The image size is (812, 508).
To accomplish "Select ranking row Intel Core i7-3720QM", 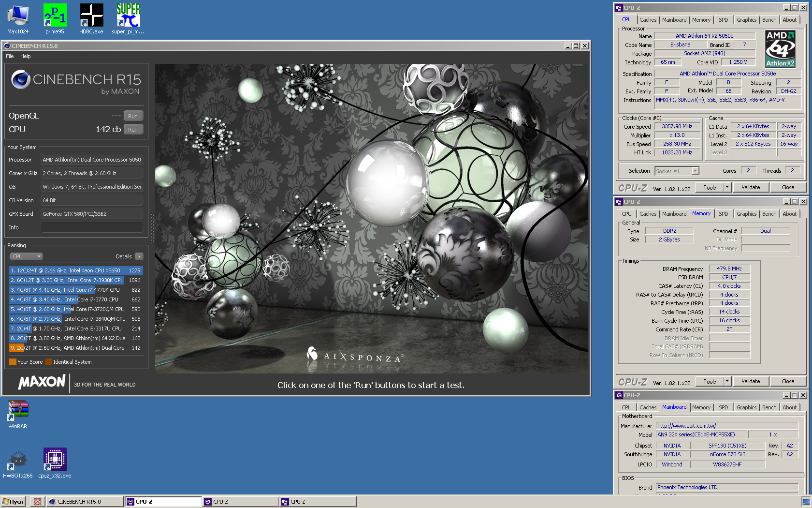I will click(76, 309).
